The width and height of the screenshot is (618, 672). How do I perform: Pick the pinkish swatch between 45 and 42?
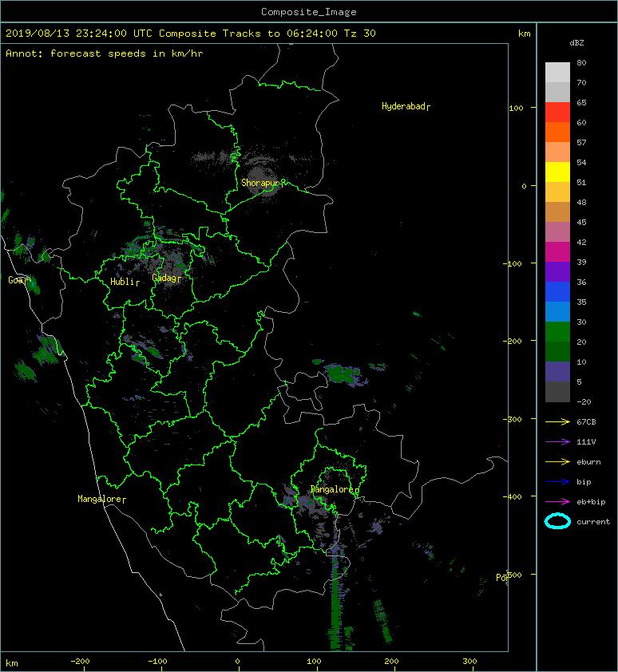click(x=557, y=232)
